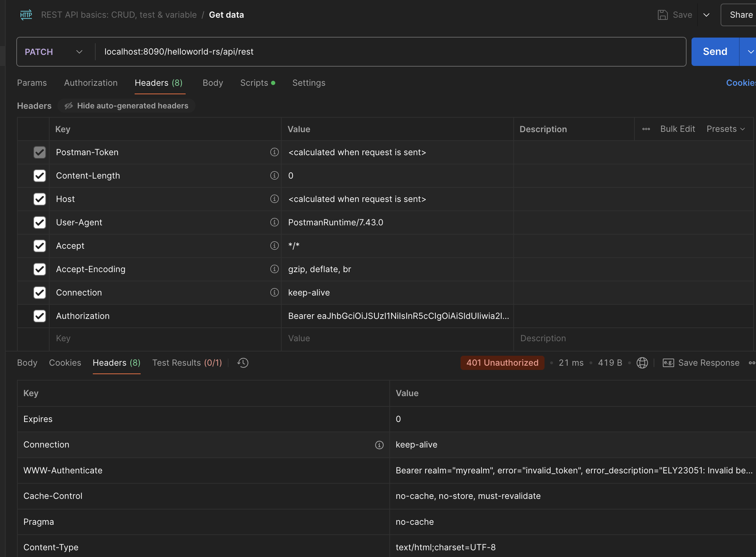
Task: Click info icon for response Connection header
Action: click(379, 445)
